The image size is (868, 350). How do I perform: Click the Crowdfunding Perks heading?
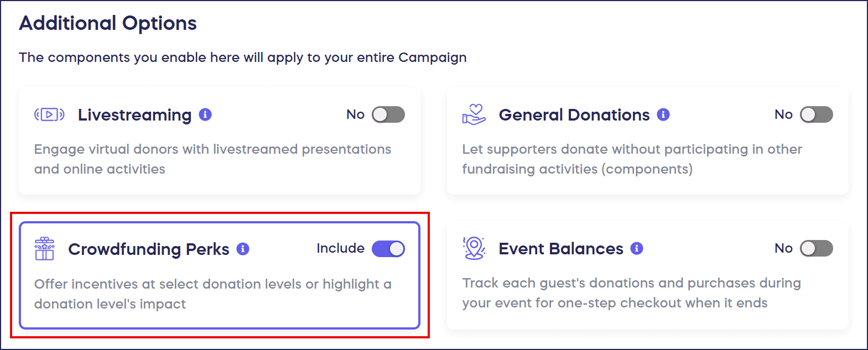148,249
